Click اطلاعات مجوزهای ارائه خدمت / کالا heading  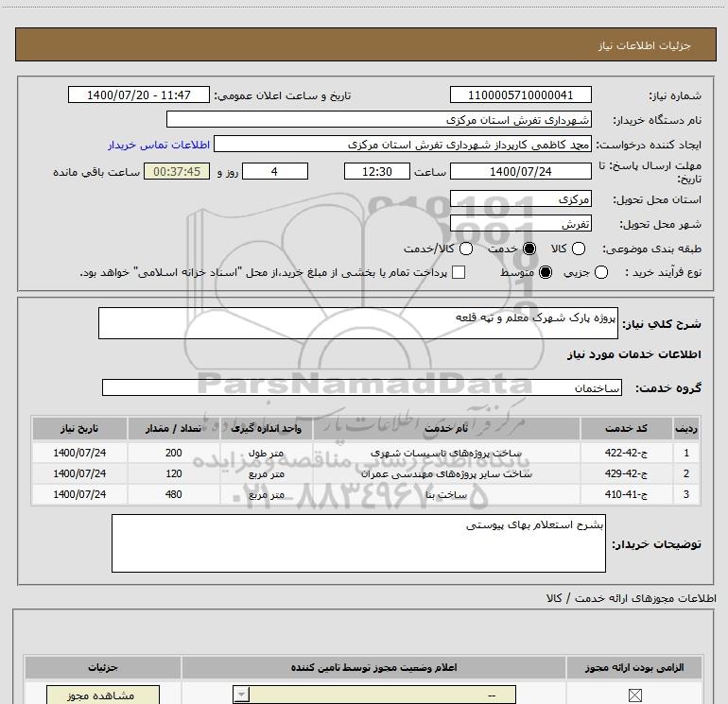(x=631, y=598)
